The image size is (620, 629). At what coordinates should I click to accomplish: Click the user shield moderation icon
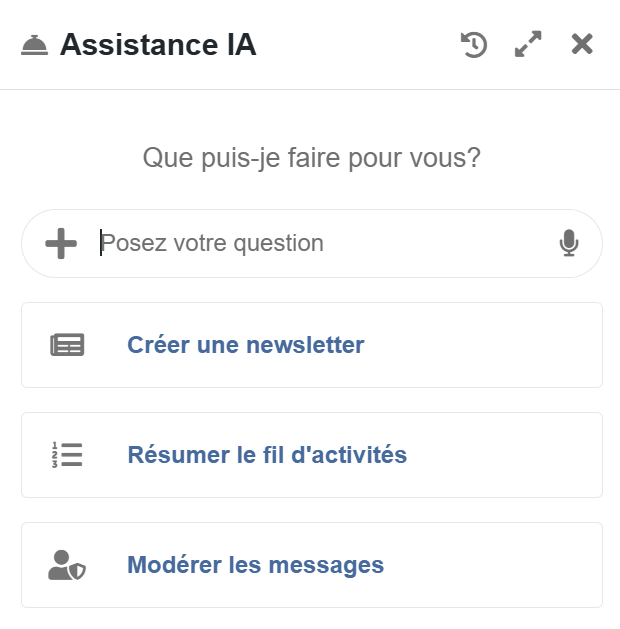tap(68, 565)
